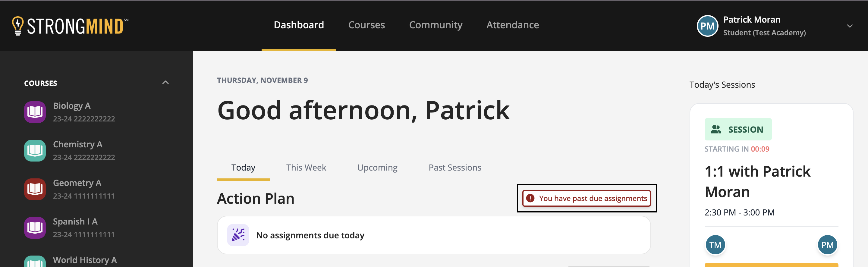The height and width of the screenshot is (267, 868).
Task: Switch to the This Week tab
Action: pos(306,168)
